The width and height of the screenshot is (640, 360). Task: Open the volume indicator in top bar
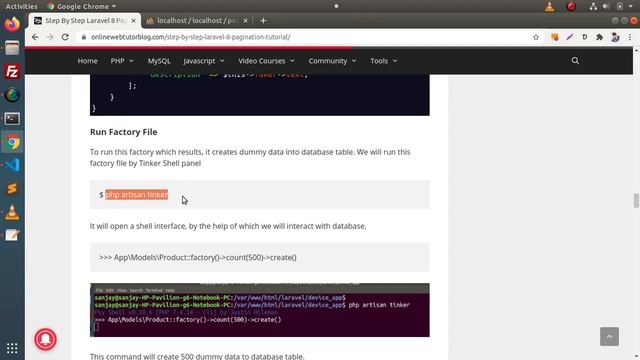606,6
